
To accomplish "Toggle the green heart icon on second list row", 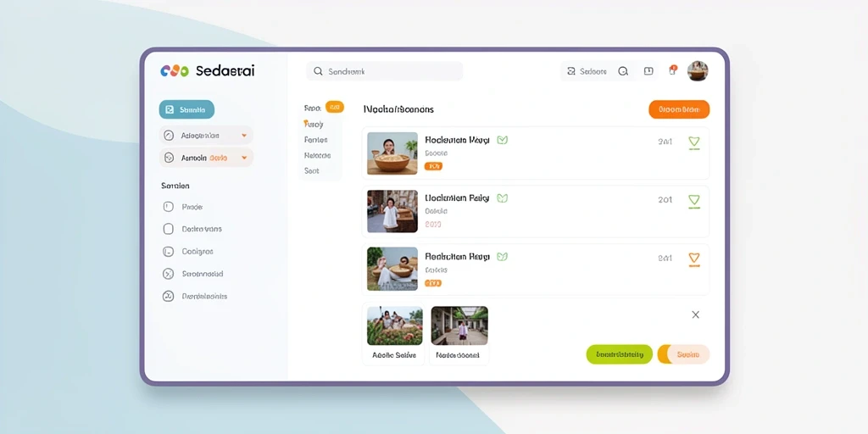I will pyautogui.click(x=693, y=201).
